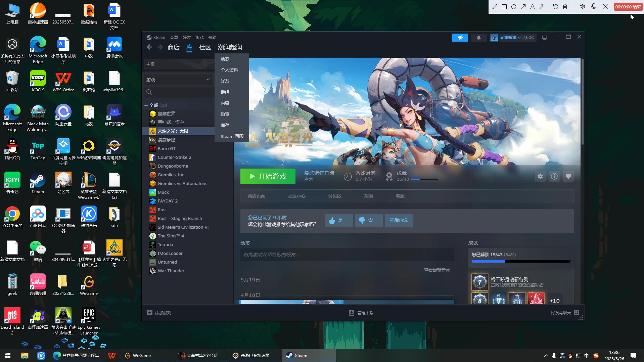Click the game info icon
644x362 pixels.
(x=554, y=176)
